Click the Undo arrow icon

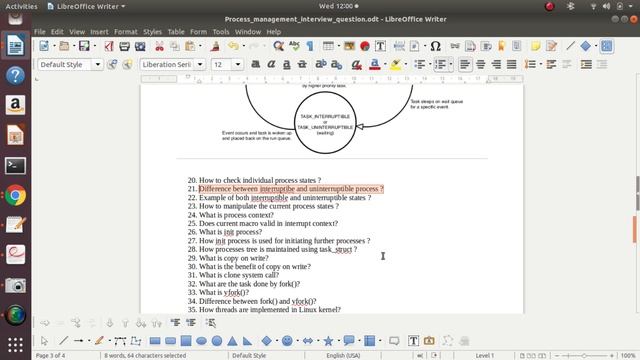click(233, 46)
